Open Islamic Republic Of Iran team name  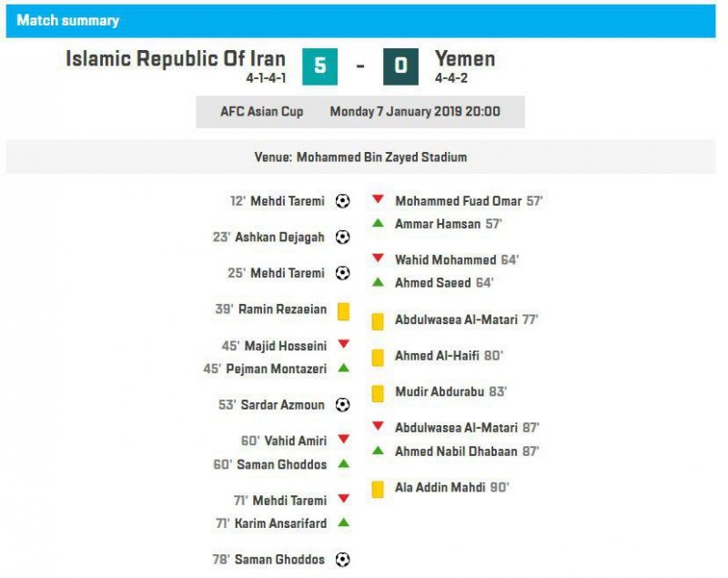click(x=176, y=59)
